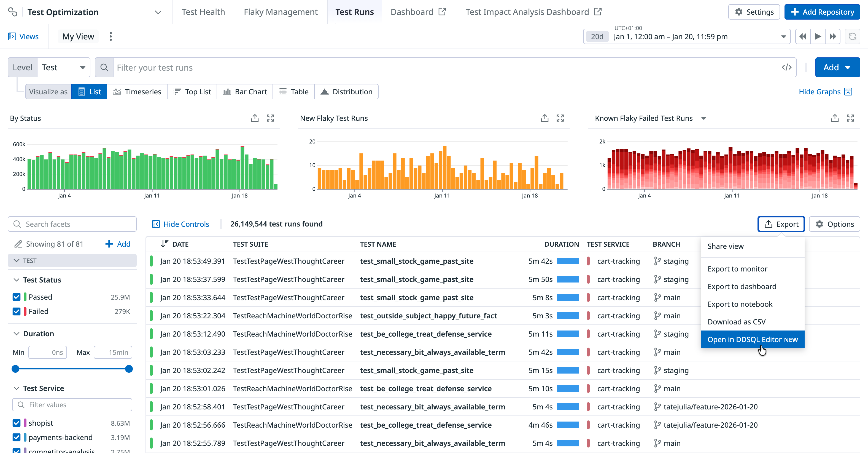Click the Add Repository button
The image size is (868, 453).
coord(822,12)
